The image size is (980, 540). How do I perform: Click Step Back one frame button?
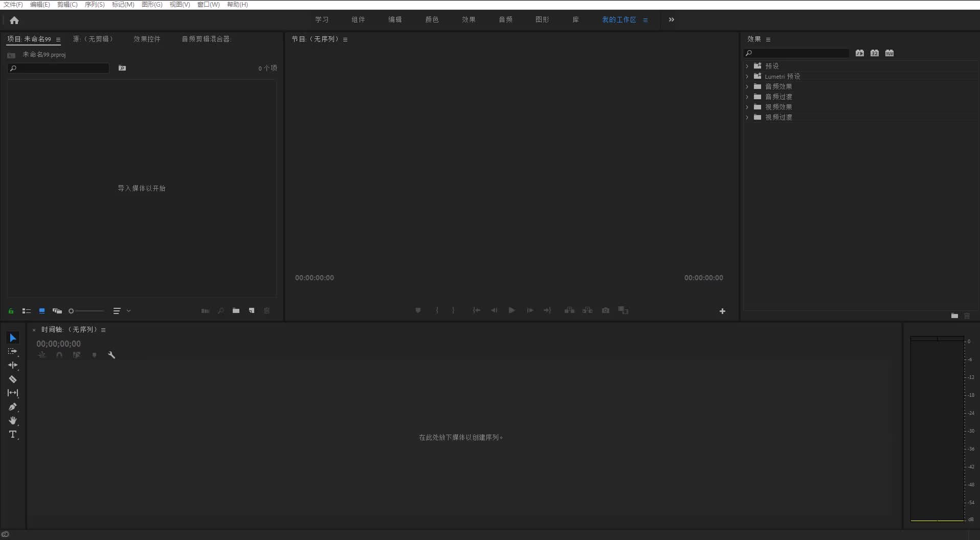[x=494, y=310]
